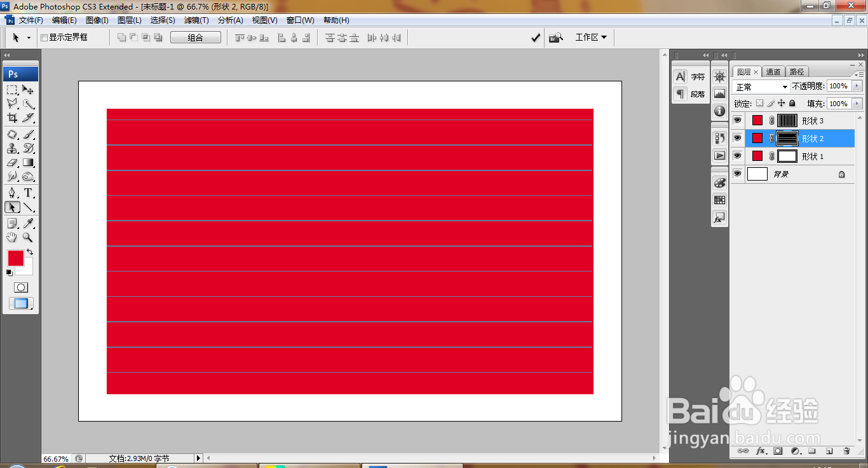
Task: Create a new layer
Action: pyautogui.click(x=829, y=451)
